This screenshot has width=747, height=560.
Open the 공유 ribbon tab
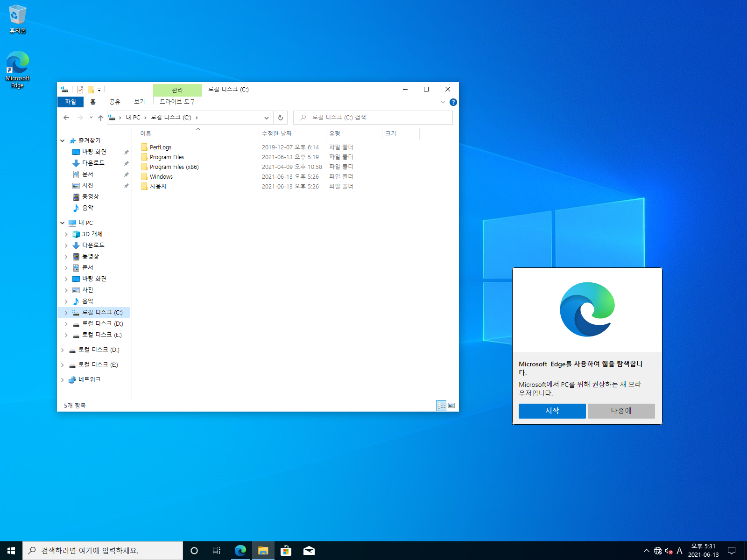click(x=115, y=102)
